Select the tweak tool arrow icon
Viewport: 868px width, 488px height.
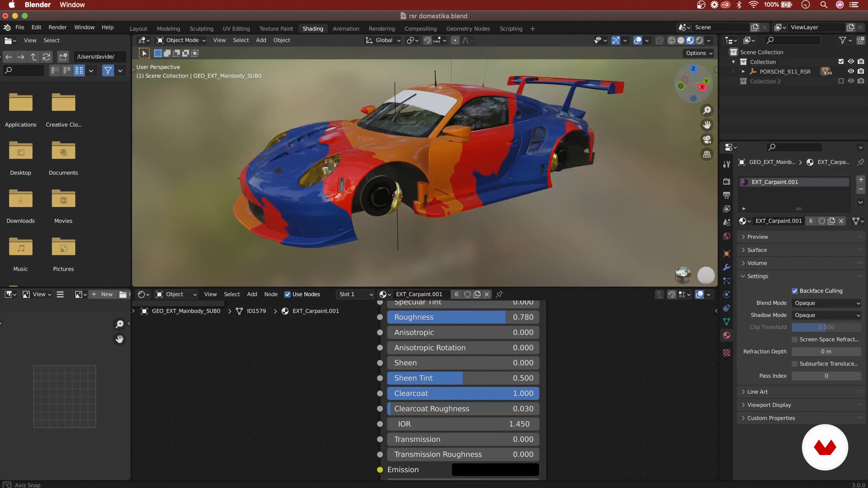pyautogui.click(x=144, y=53)
